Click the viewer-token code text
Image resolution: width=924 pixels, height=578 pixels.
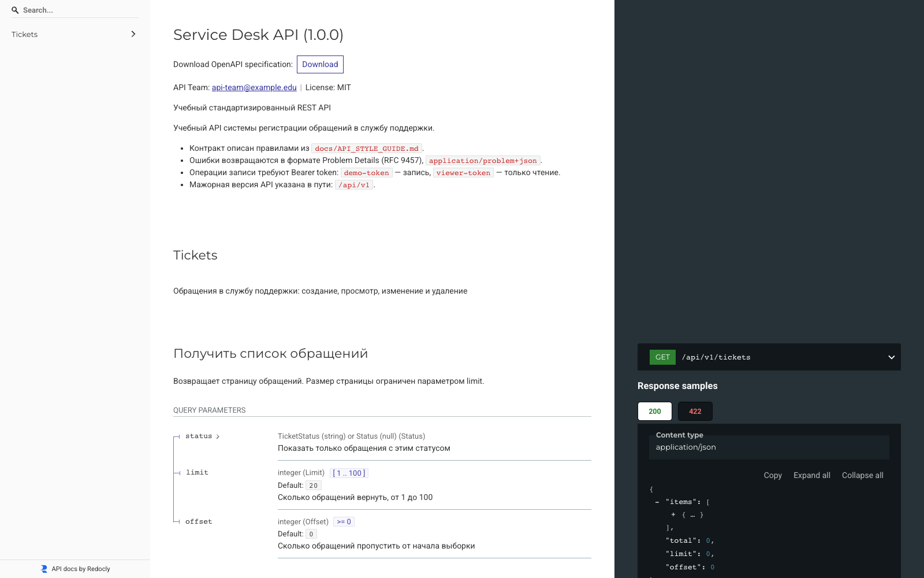463,173
